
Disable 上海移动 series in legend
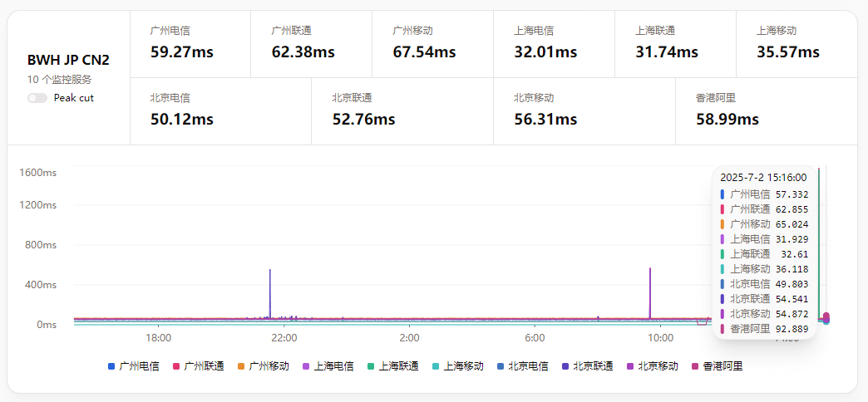click(x=458, y=365)
